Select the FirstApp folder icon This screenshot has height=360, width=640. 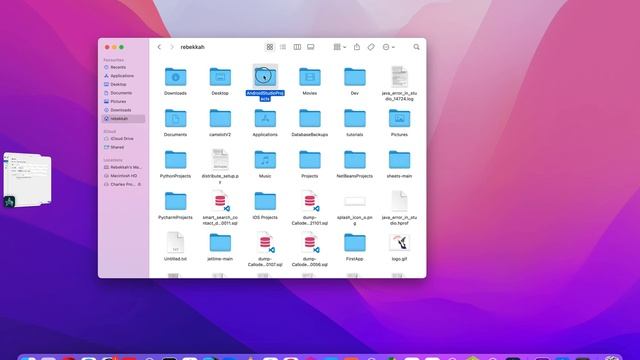pyautogui.click(x=355, y=242)
